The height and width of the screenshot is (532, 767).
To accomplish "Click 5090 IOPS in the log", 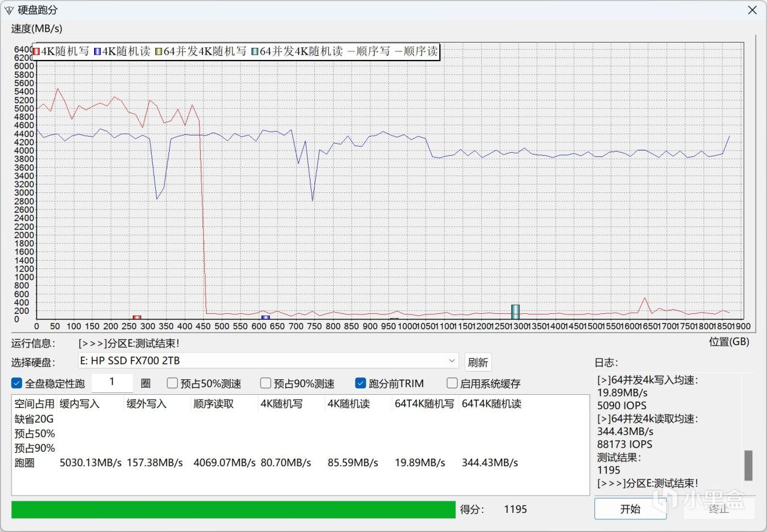I will (x=621, y=406).
